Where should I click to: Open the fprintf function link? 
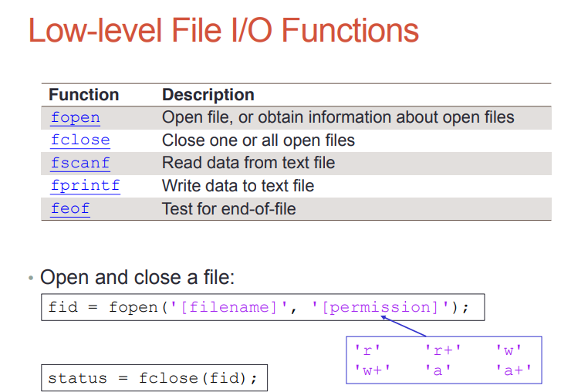(x=85, y=186)
